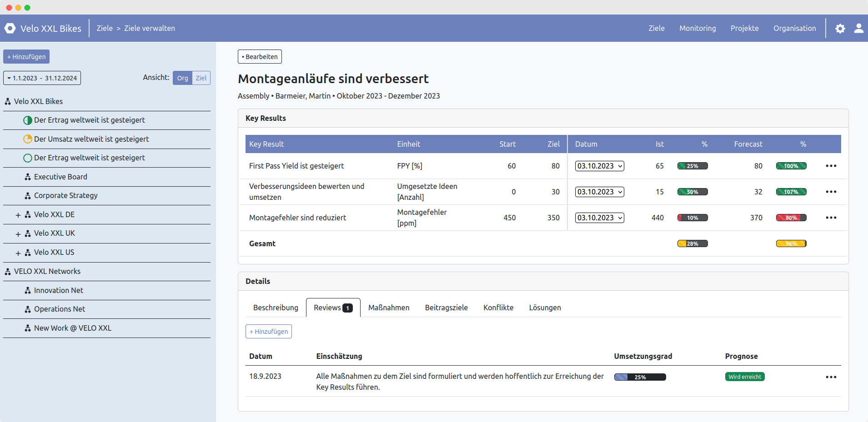
Task: Switch Ansicht to Ziel view
Action: pos(201,78)
